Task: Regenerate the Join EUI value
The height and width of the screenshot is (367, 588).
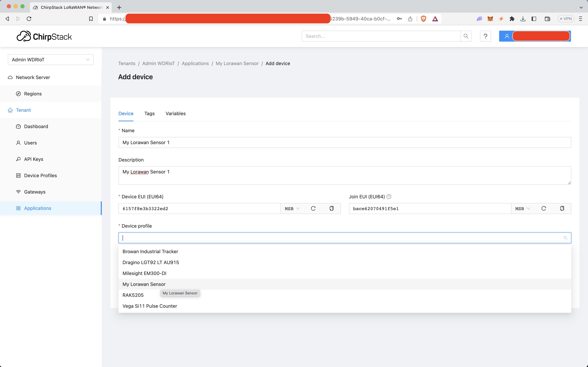Action: pyautogui.click(x=543, y=209)
